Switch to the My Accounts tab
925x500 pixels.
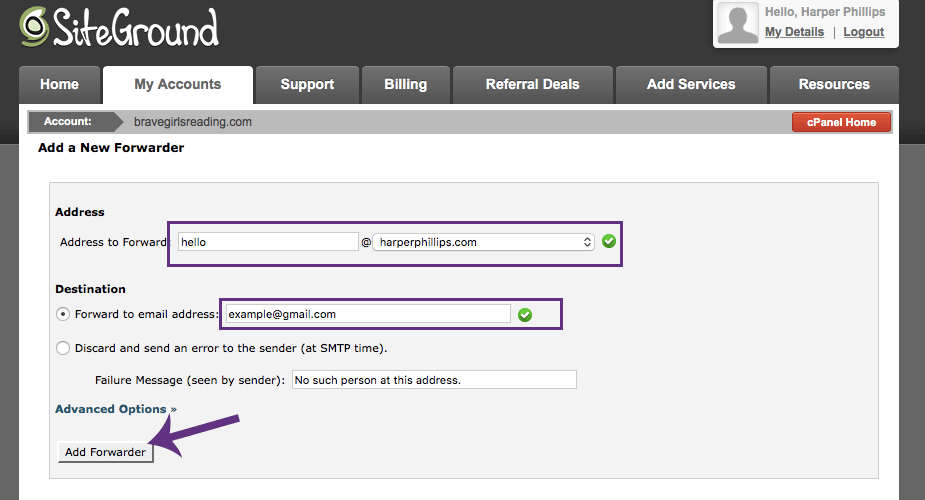pos(178,85)
